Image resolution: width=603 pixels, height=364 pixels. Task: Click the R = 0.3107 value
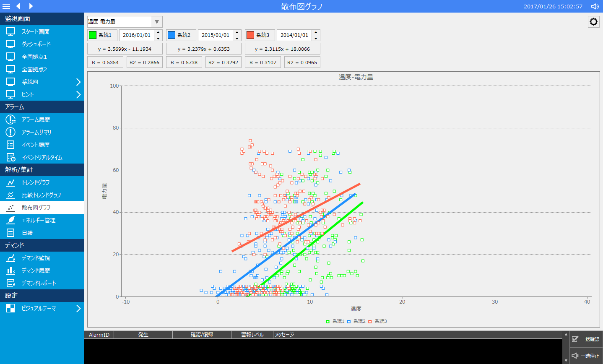(x=263, y=62)
